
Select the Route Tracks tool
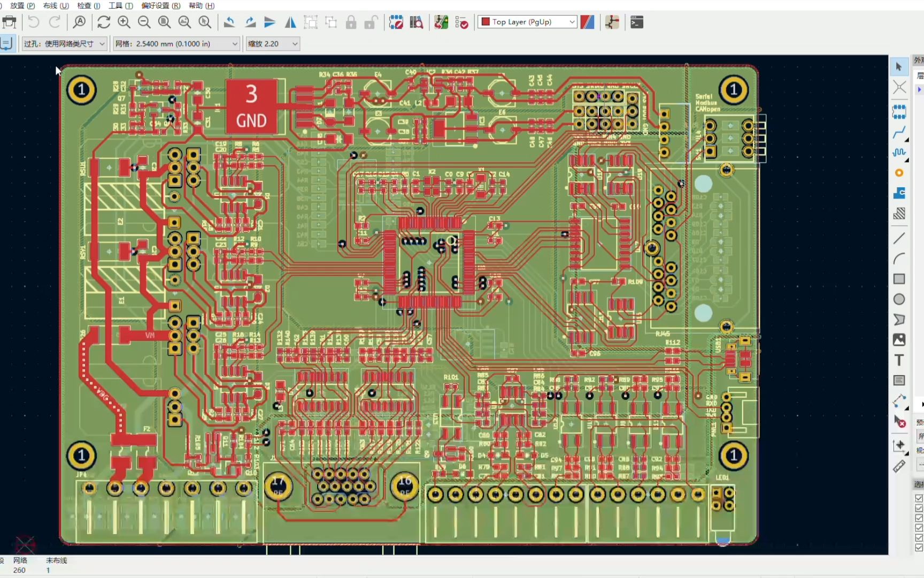point(899,132)
